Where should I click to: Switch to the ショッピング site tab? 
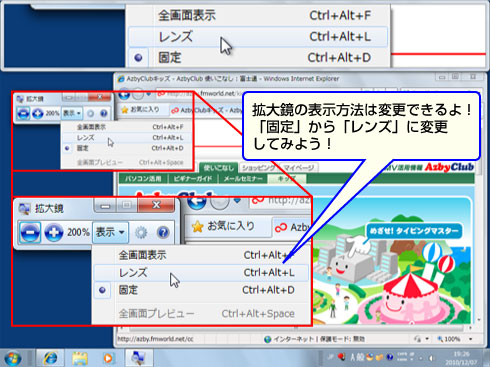[258, 168]
